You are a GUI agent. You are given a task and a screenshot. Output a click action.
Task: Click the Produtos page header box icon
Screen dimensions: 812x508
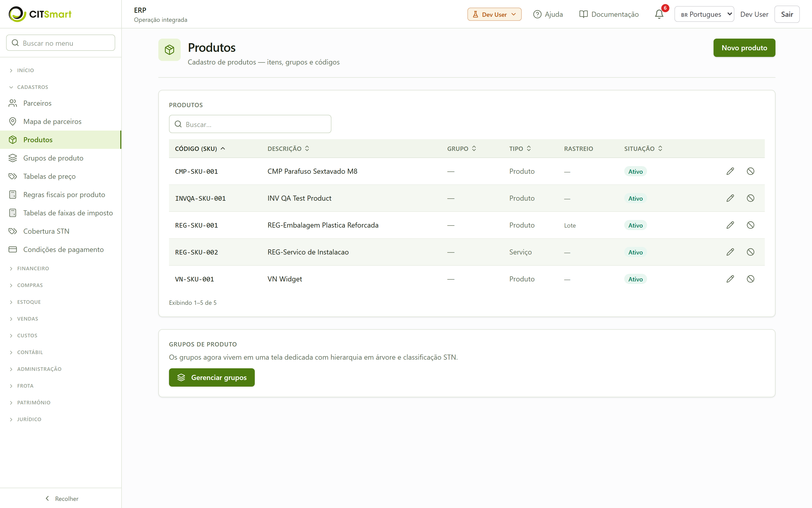(170, 50)
